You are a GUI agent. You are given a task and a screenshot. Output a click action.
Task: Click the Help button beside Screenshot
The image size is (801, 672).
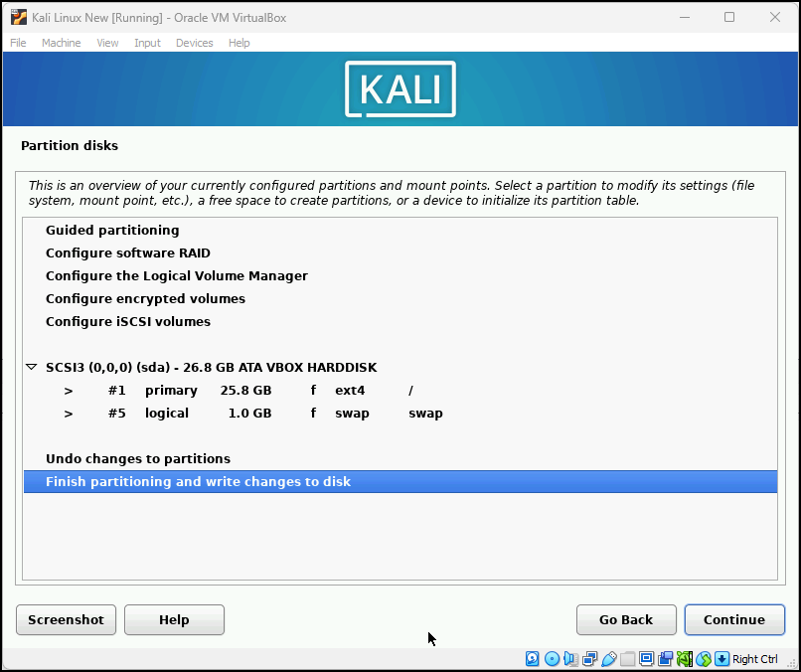[174, 620]
